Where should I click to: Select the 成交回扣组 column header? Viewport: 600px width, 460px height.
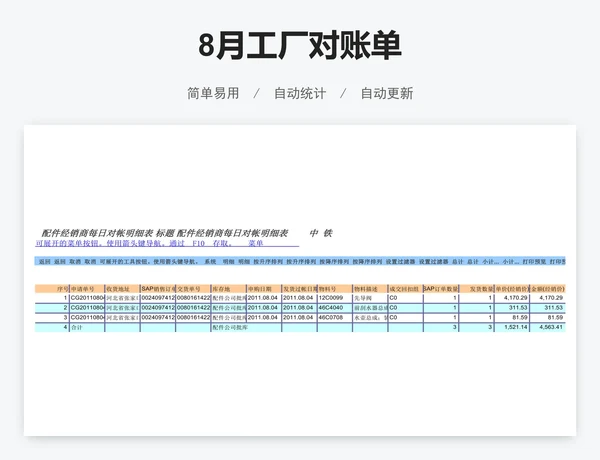(404, 289)
